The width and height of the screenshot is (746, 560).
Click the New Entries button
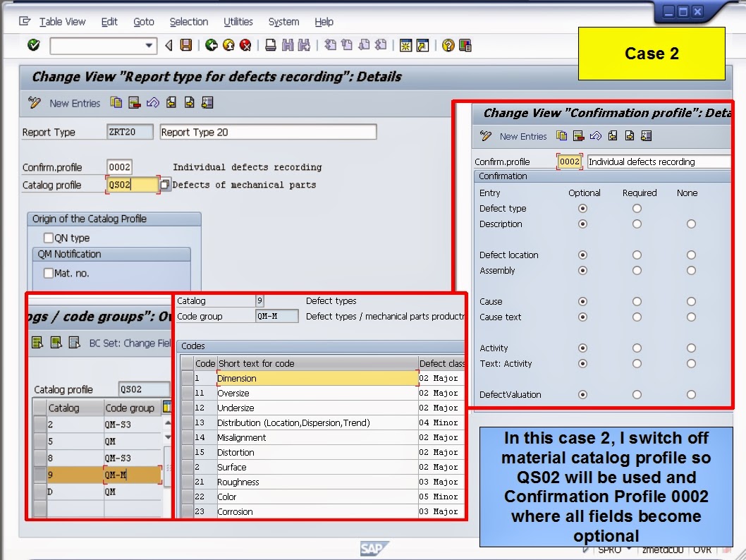[75, 102]
